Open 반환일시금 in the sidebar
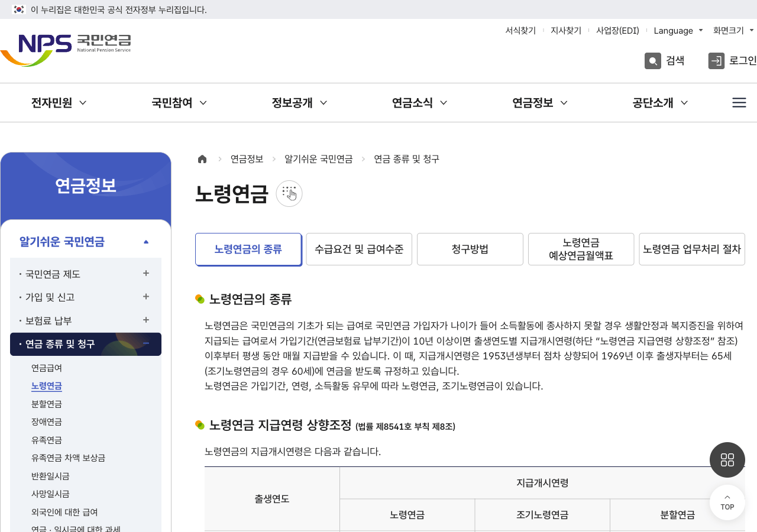757x532 pixels. coord(50,476)
